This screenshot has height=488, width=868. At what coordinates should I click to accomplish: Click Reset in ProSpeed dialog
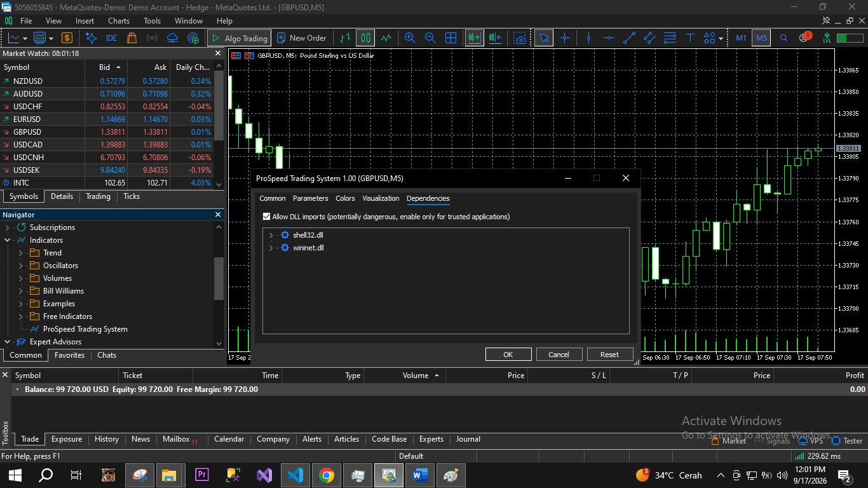tap(609, 355)
